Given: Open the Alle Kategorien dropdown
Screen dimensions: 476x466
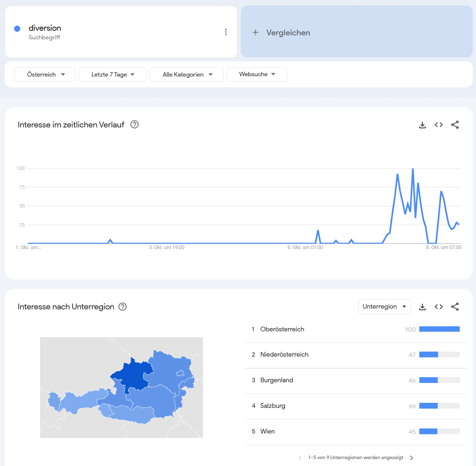Looking at the screenshot, I should pos(187,74).
